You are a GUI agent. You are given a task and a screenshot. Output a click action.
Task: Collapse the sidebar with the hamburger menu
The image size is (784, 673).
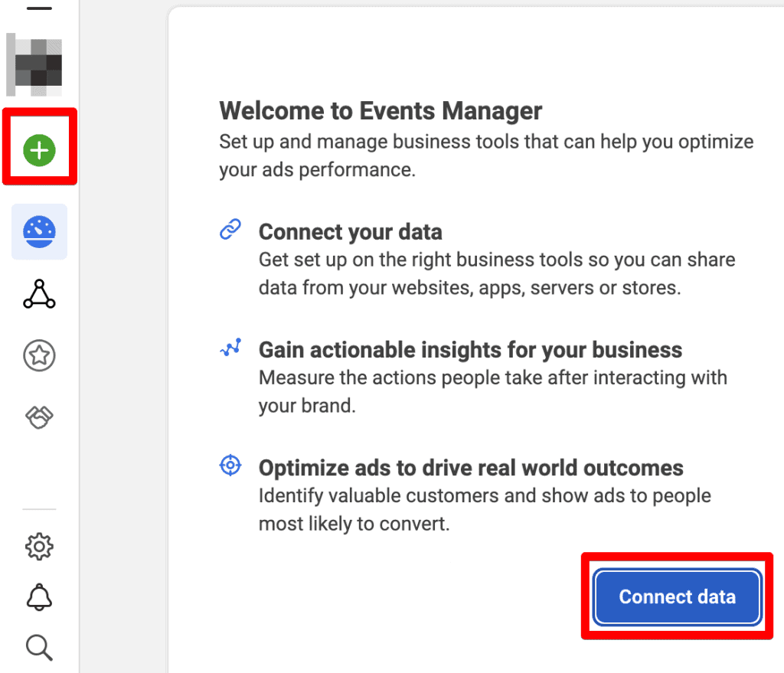coord(39,8)
